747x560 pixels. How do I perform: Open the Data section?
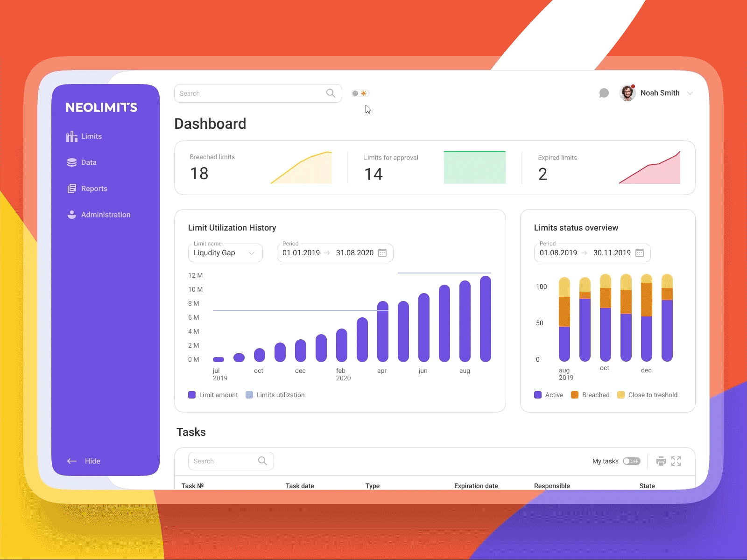pos(89,162)
